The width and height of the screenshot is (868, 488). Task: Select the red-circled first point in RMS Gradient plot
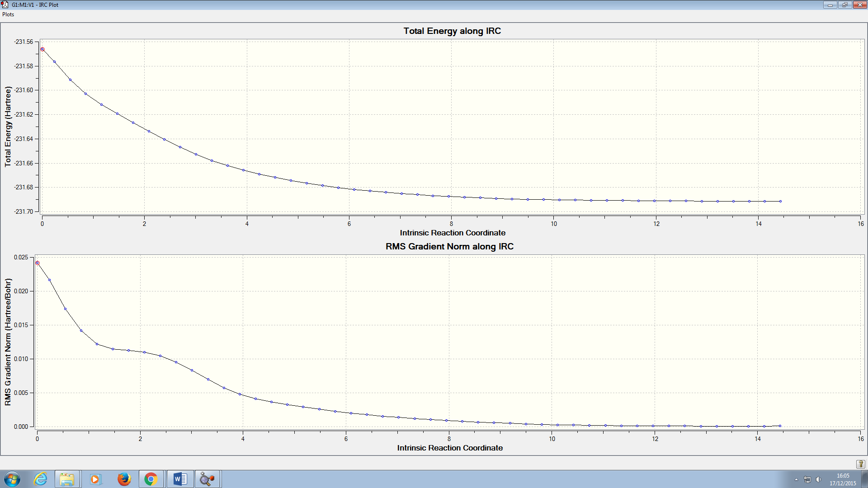[x=38, y=263]
